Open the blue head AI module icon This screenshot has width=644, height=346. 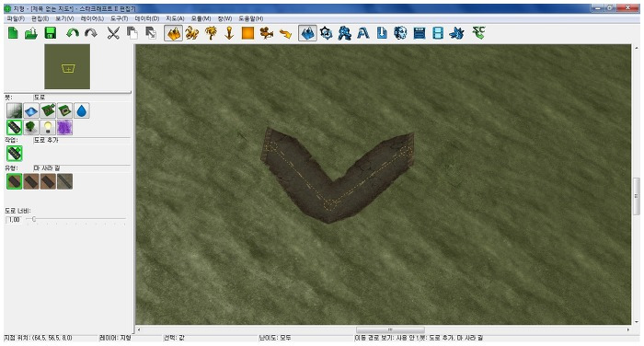click(x=400, y=33)
